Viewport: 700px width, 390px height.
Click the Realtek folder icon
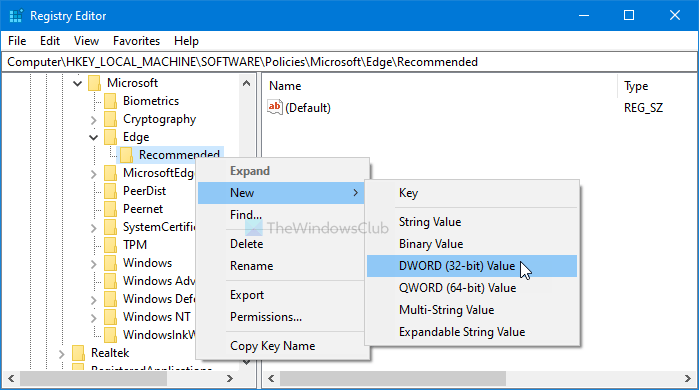79,353
